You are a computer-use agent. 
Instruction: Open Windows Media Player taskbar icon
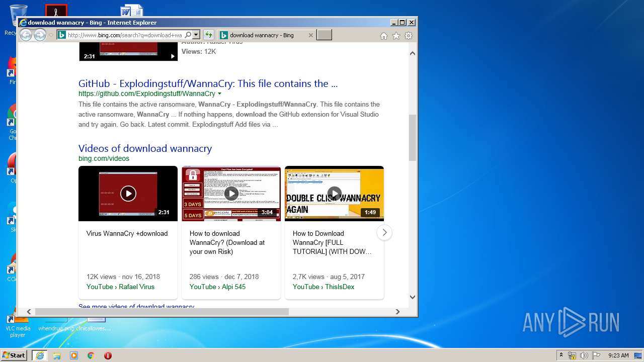74,355
